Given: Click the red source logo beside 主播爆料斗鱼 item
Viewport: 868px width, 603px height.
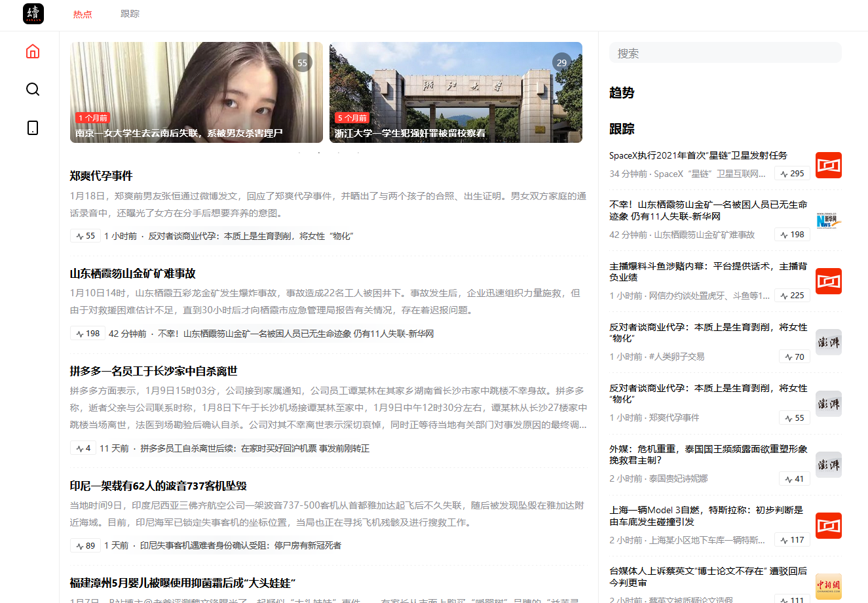Looking at the screenshot, I should pyautogui.click(x=829, y=281).
